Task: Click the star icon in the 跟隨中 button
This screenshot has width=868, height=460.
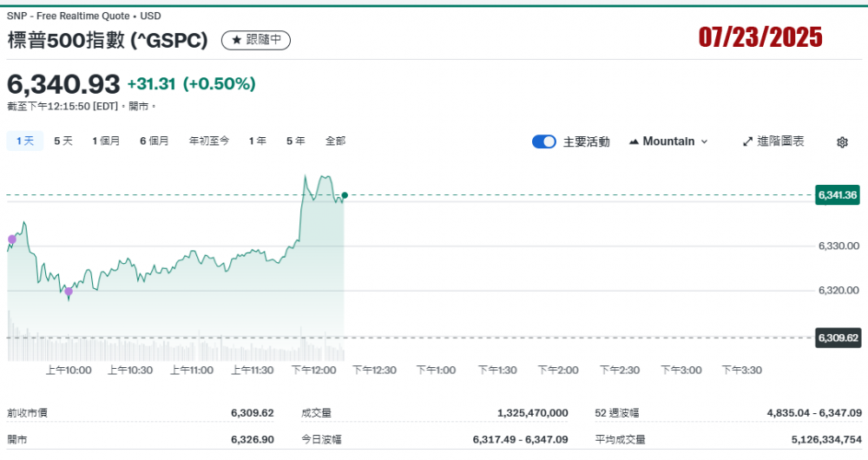Action: tap(236, 40)
